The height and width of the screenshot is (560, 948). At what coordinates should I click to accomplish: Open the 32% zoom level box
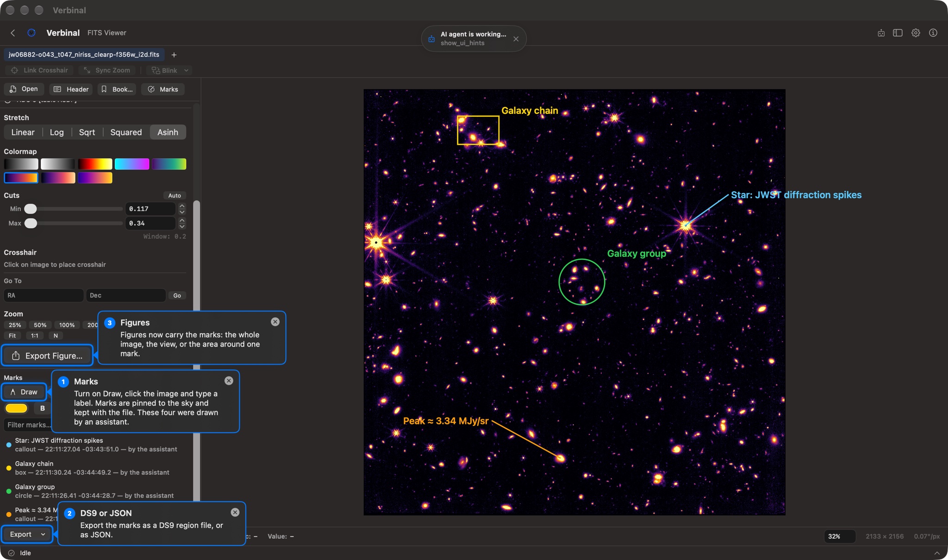pos(840,536)
